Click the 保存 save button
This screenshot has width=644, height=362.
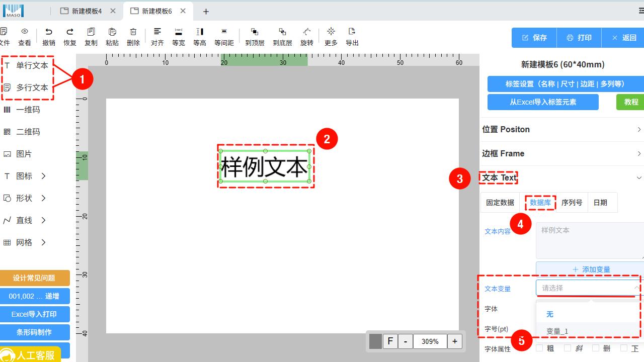(x=534, y=38)
